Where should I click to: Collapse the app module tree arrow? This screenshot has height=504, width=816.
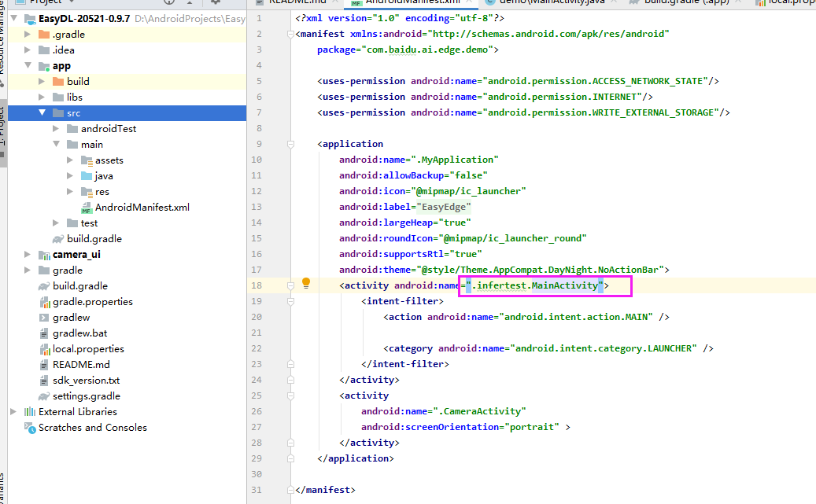28,66
